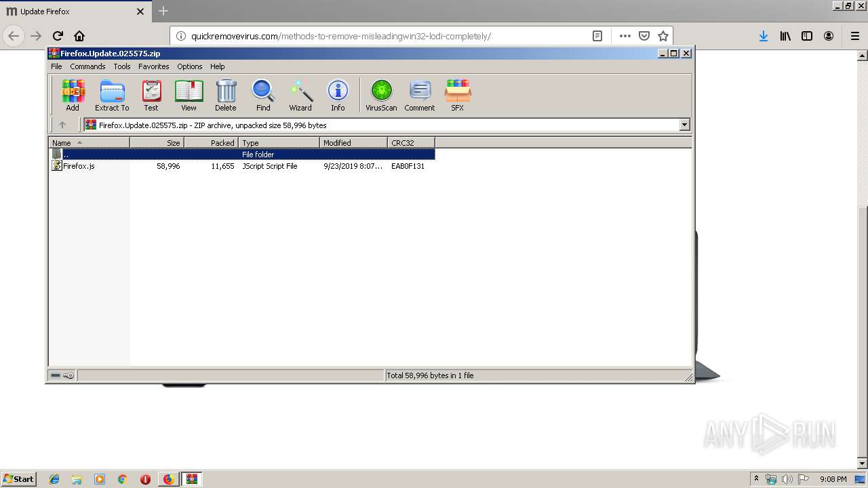The image size is (868, 488).
Task: Run VirusScan on the archive
Action: click(381, 95)
